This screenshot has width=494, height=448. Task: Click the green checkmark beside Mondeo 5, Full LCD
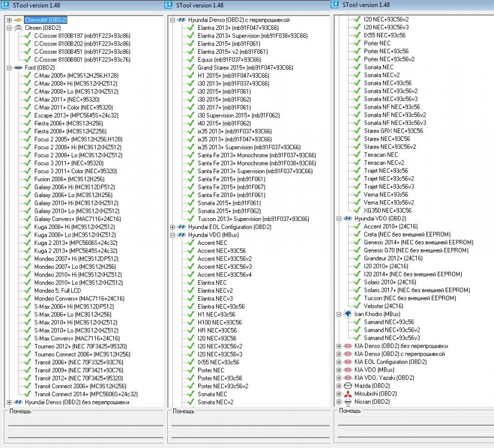27,290
